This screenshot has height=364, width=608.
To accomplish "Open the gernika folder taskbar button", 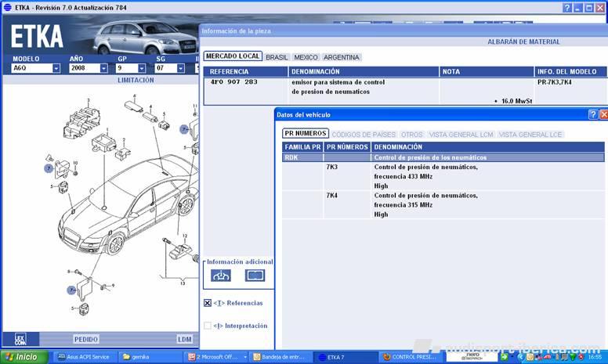I will (150, 357).
